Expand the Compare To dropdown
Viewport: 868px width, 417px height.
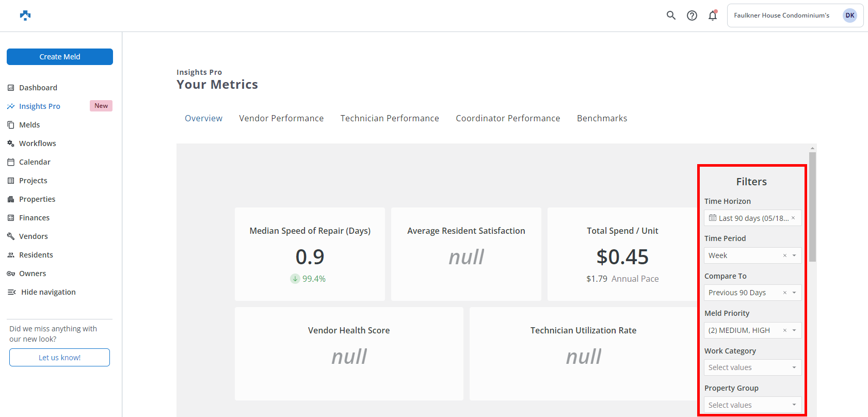click(x=794, y=293)
